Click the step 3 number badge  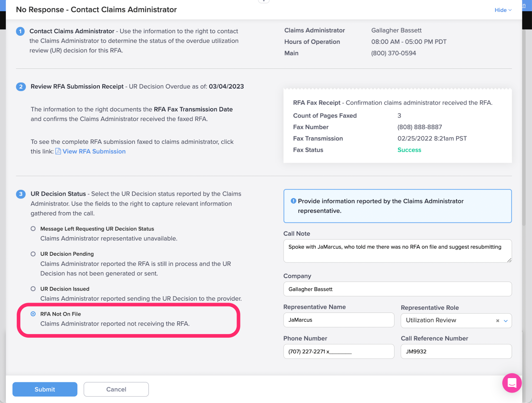point(21,194)
